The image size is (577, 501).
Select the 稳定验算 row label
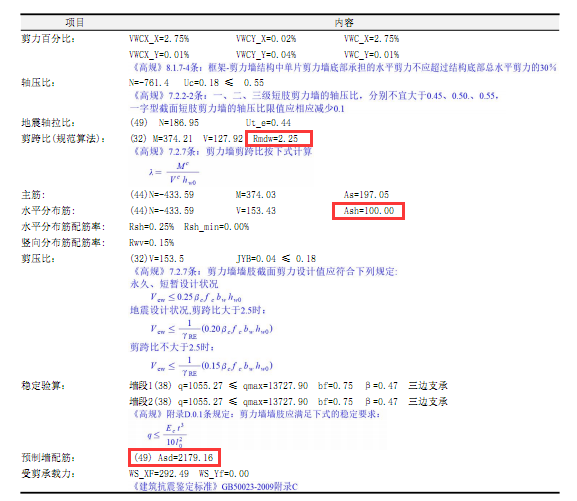pos(43,386)
